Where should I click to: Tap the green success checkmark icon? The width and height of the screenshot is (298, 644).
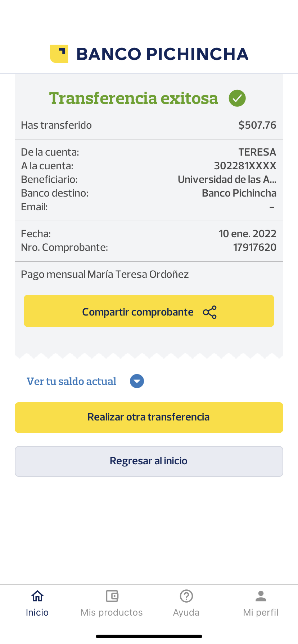237,98
